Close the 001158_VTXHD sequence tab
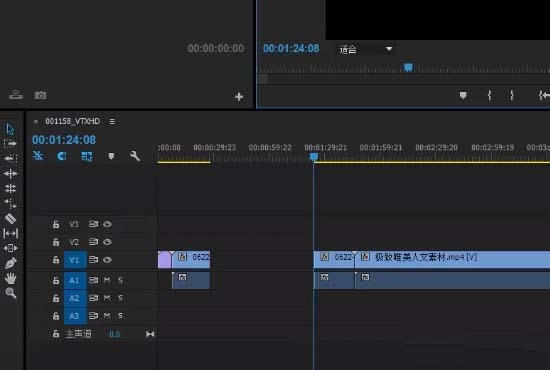Screen dimensions: 550x370 (35, 121)
